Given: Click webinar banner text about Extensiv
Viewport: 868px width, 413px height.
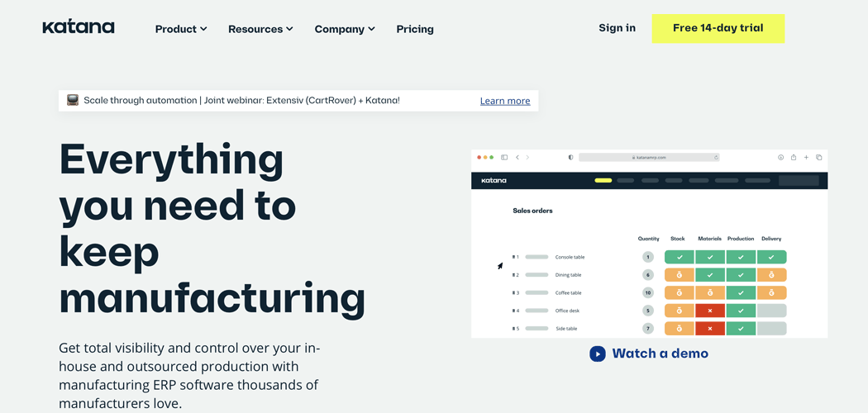Looking at the screenshot, I should [x=242, y=101].
